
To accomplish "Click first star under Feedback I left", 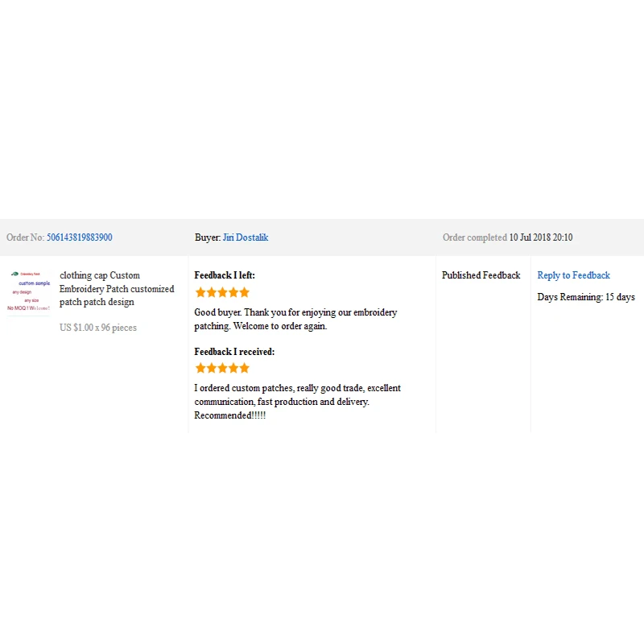I will (x=200, y=292).
